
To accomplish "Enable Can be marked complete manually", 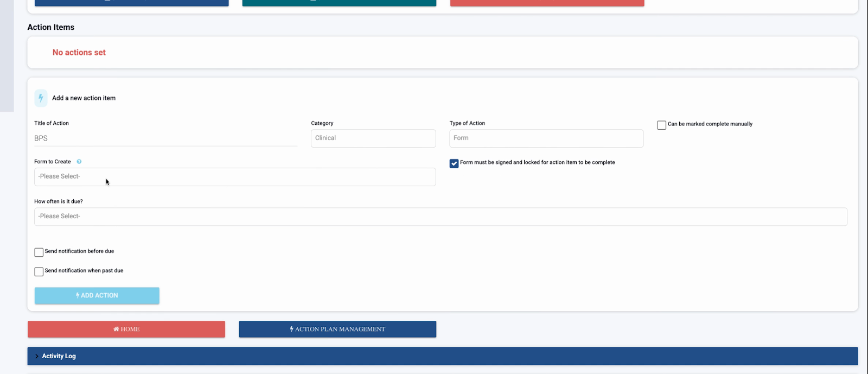I will pyautogui.click(x=661, y=125).
